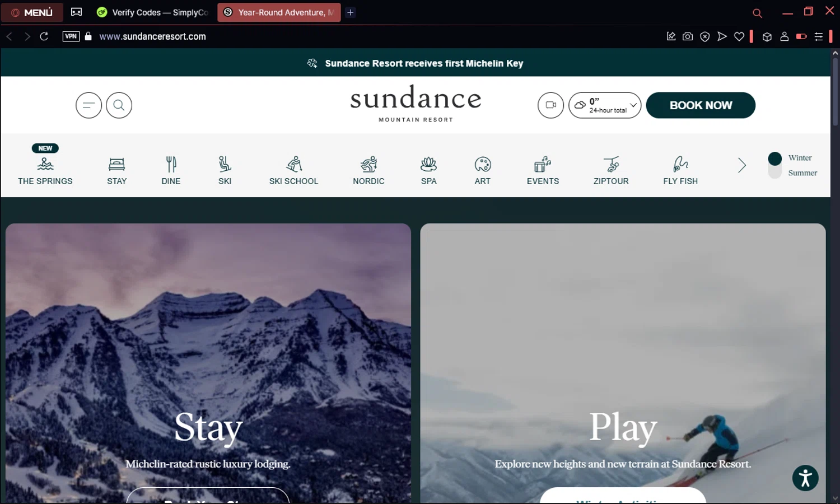Open the site hamburger menu circle
840x504 pixels.
(x=89, y=105)
